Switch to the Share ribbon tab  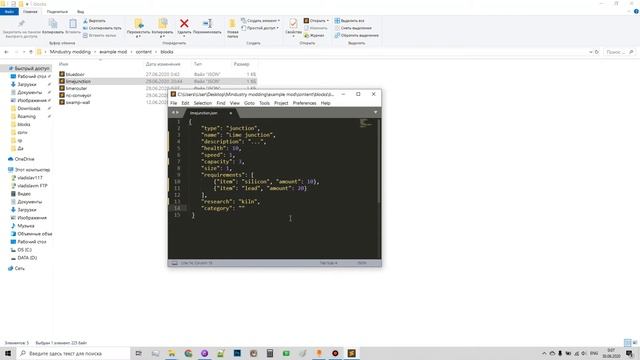[x=57, y=11]
